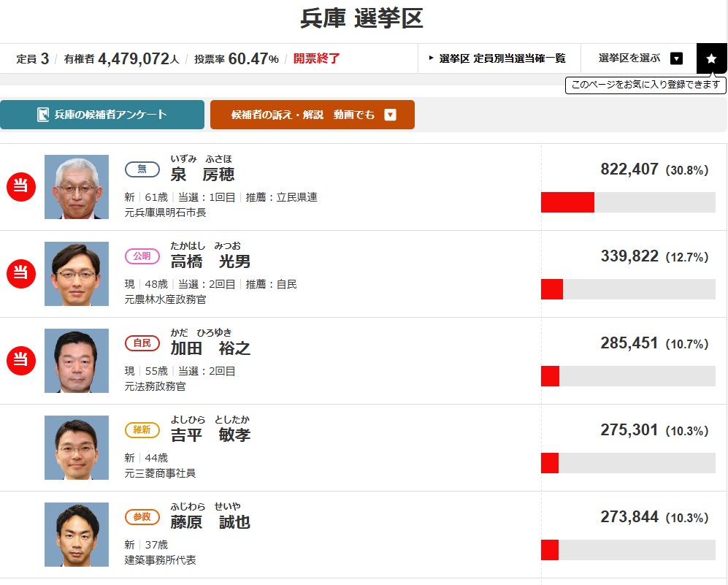
Task: Click candidate name 泉 房穂
Action: pos(202,175)
